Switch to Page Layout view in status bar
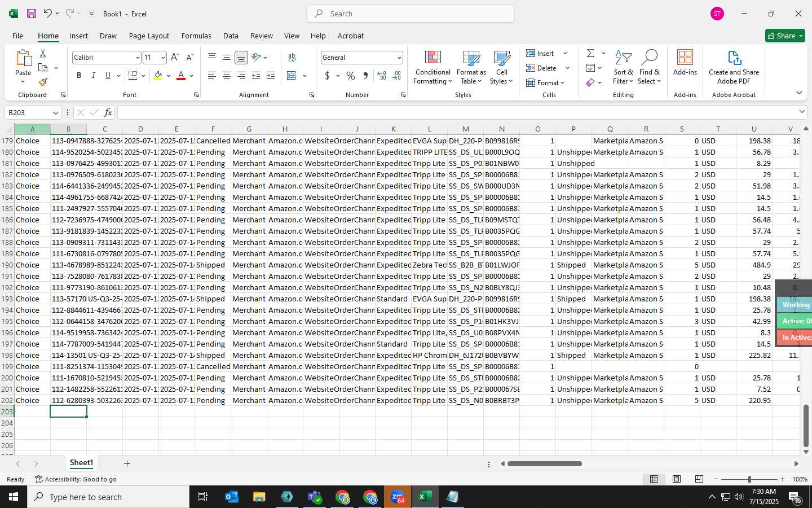Screen dimensions: 812x508 tap(676, 479)
